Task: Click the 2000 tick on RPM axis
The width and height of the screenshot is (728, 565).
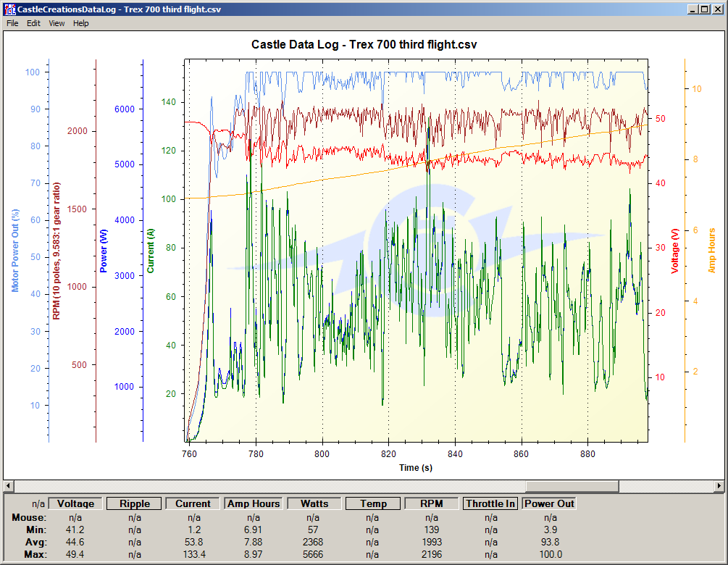Action: point(77,131)
